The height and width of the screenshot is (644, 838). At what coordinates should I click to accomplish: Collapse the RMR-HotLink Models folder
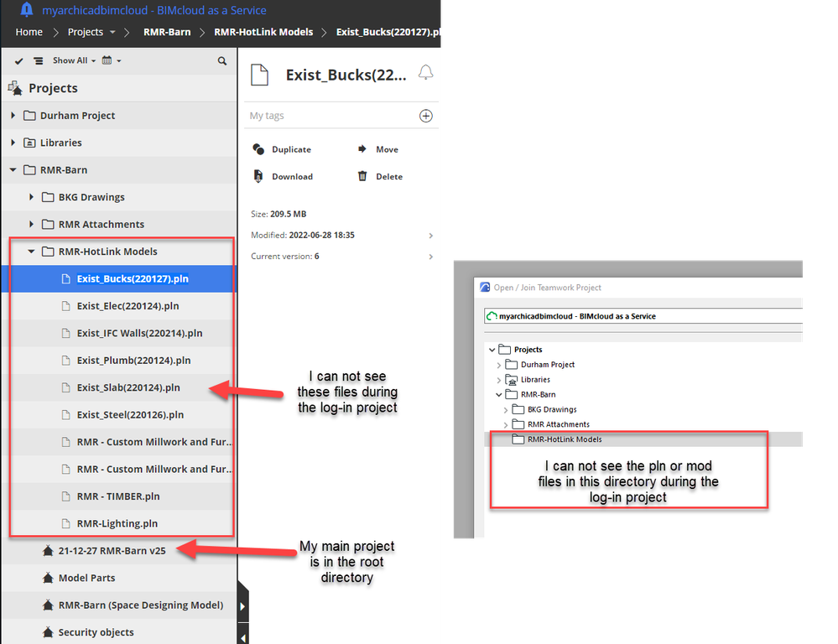[31, 251]
